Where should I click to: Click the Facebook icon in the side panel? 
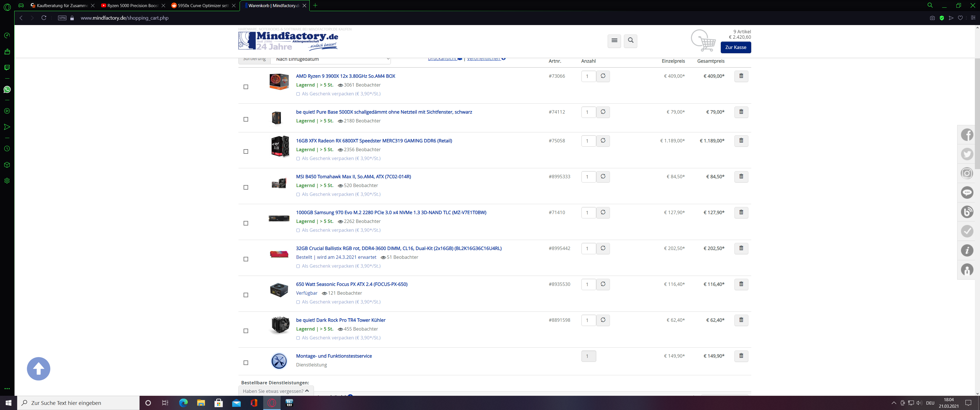point(967,135)
